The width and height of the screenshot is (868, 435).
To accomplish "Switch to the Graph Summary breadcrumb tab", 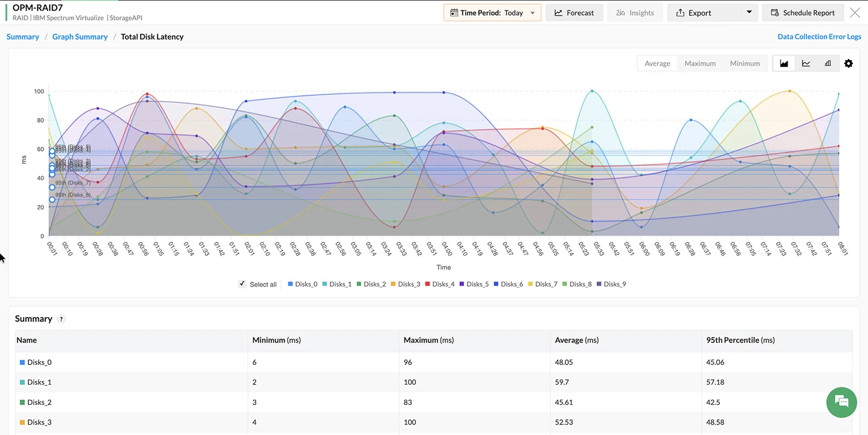I will 79,36.
